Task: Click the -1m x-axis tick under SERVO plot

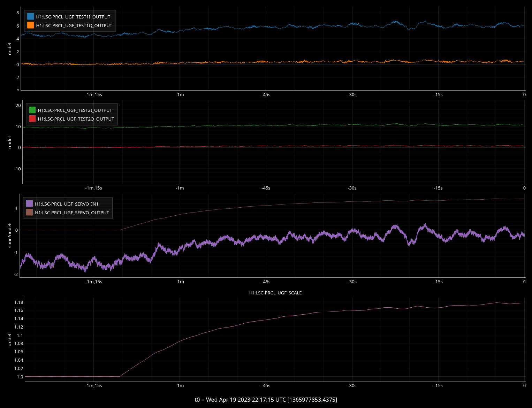Action: [180, 282]
